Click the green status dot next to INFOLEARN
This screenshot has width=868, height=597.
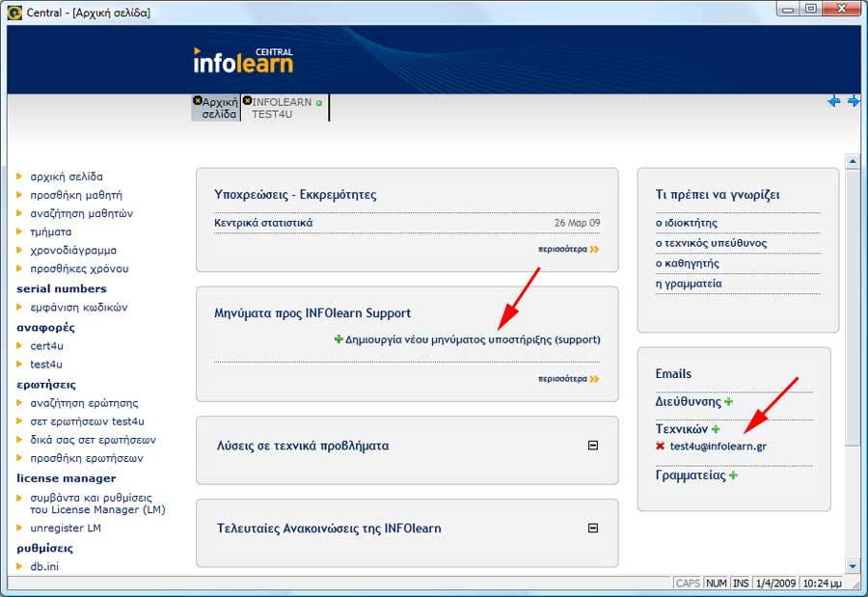pos(319,103)
